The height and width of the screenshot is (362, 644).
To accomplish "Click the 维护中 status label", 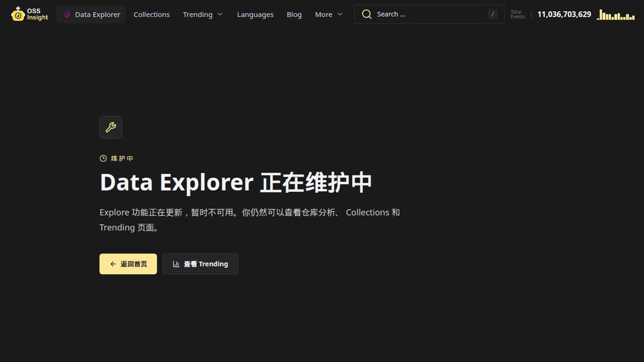I will pyautogui.click(x=122, y=158).
